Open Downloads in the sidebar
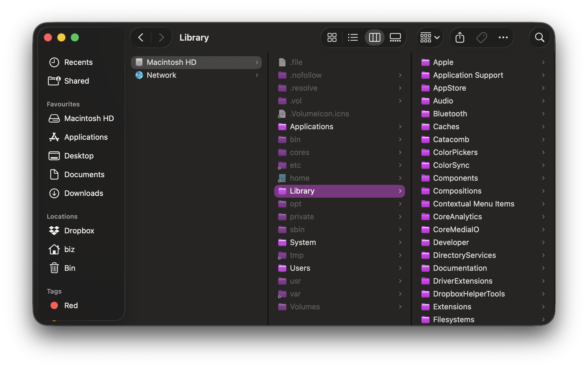The image size is (588, 369). coord(84,193)
